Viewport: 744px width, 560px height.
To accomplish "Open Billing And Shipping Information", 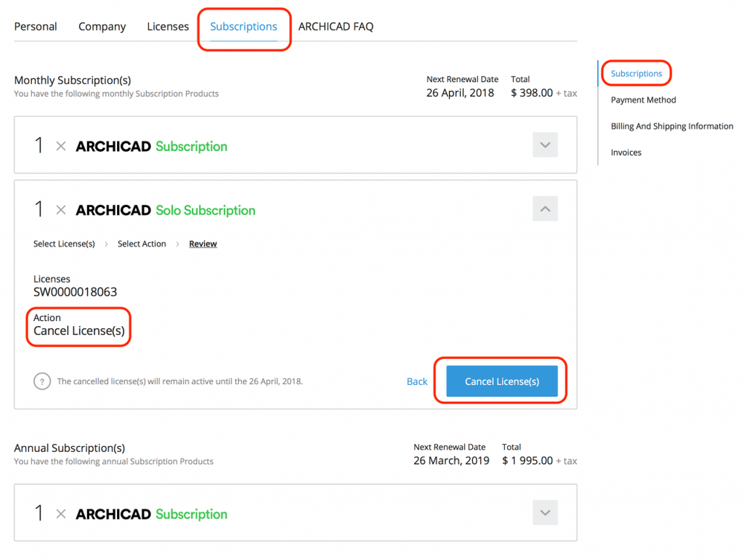I will click(672, 126).
